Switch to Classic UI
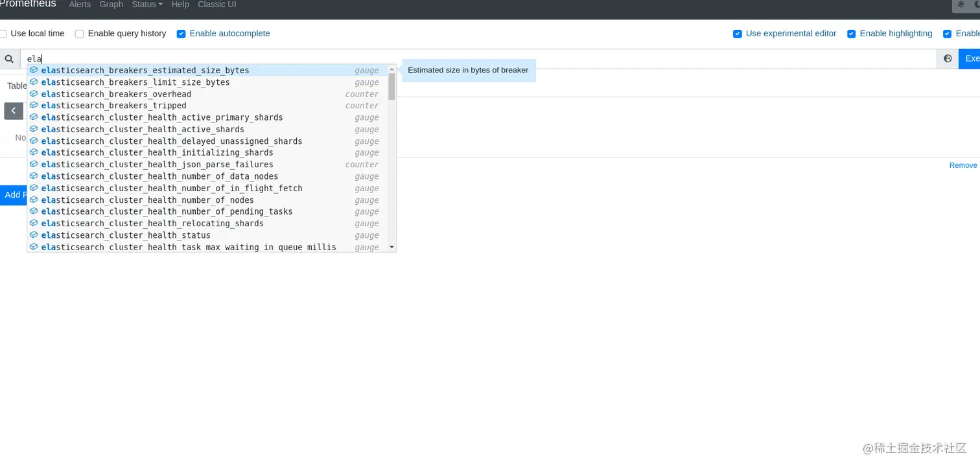 [x=217, y=5]
